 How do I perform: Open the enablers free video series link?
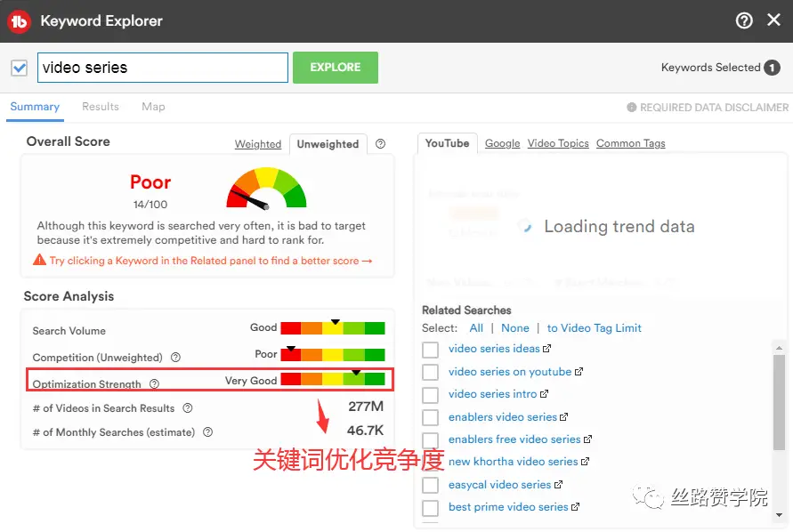pos(514,439)
